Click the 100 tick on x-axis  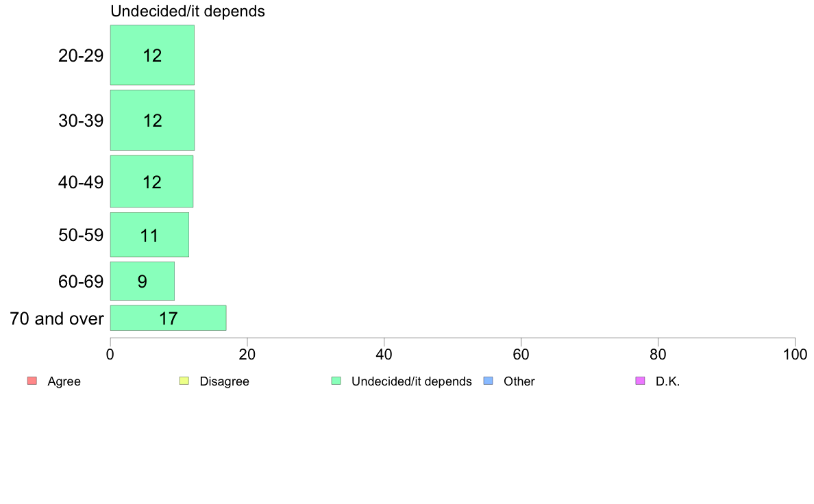795,354
